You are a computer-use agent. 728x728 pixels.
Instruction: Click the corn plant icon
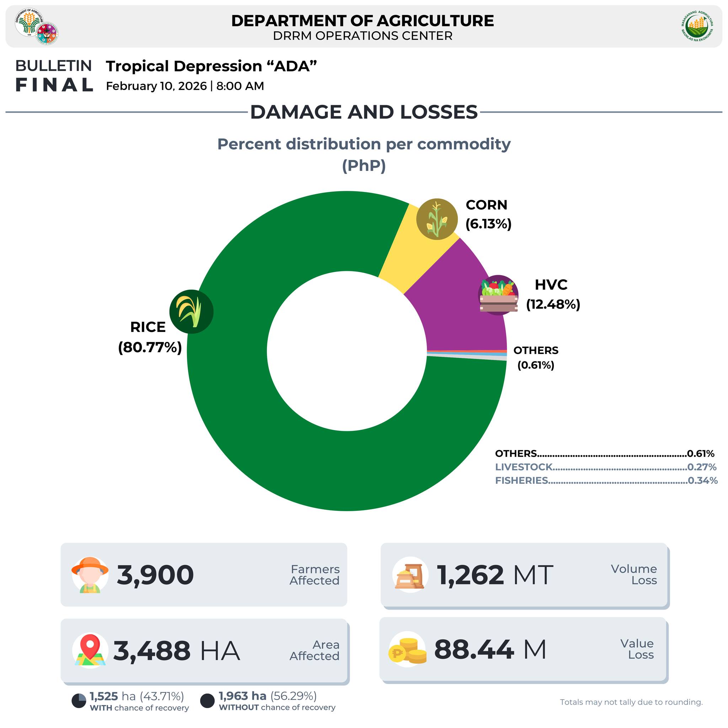click(437, 219)
